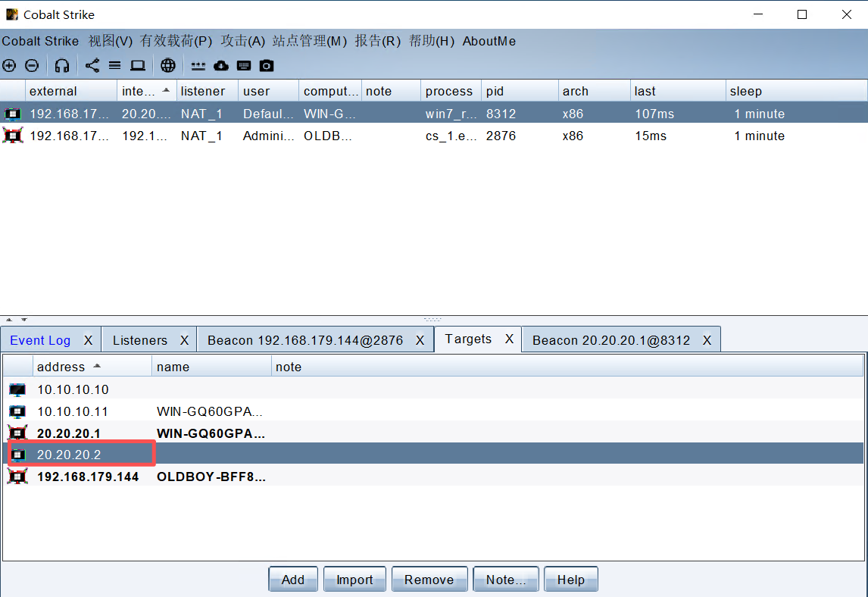Open the 报告(R) menu
Image resolution: width=868 pixels, height=597 pixels.
(x=377, y=41)
